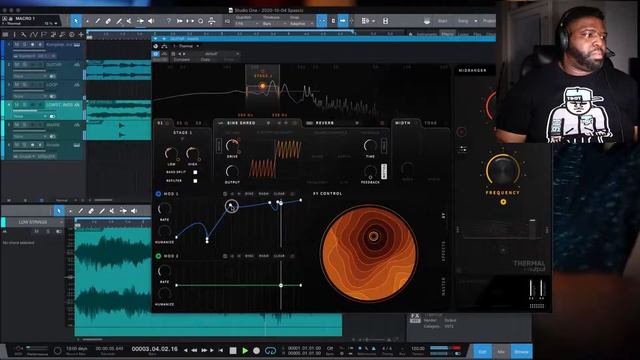Click the Rewind button in transport
This screenshot has height=360, width=640.
click(x=194, y=350)
